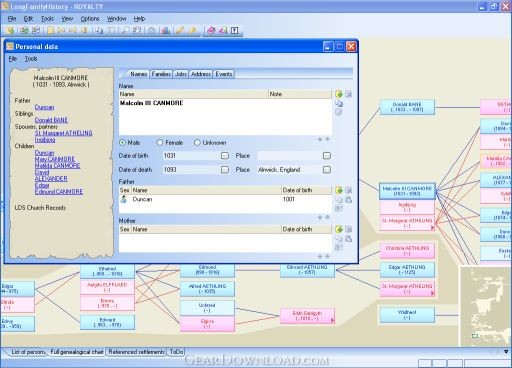Click the edit icon right of Mother's add icon
The image size is (512, 368).
(x=349, y=229)
